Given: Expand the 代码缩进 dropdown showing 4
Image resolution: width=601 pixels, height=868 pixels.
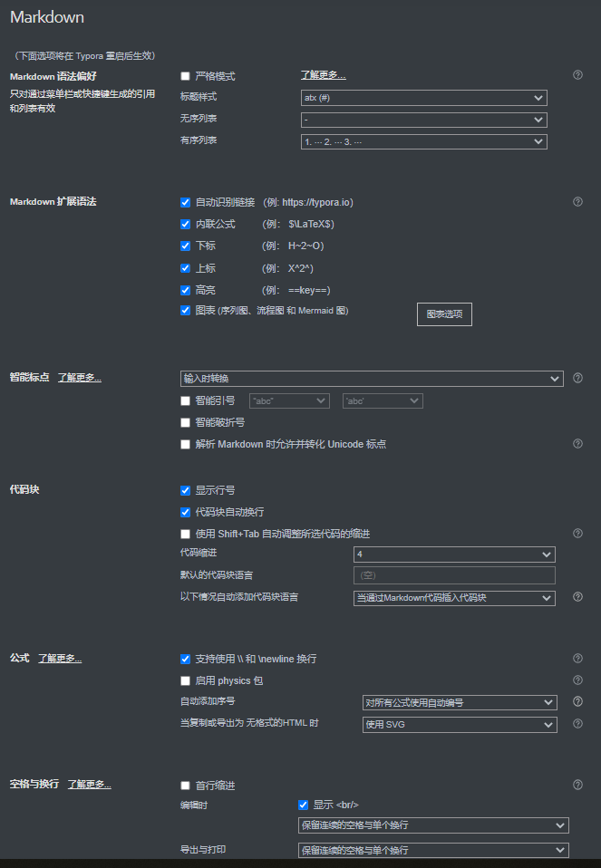Looking at the screenshot, I should click(x=454, y=555).
